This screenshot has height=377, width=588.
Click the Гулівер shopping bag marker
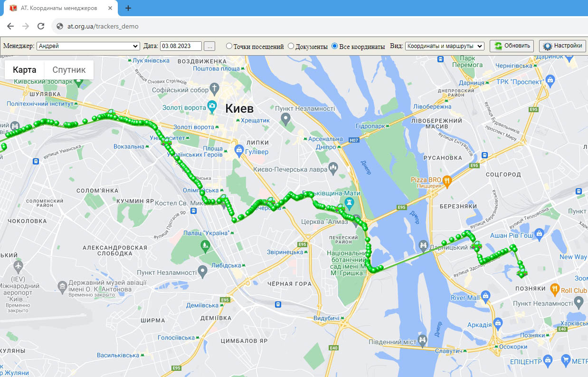point(239,150)
